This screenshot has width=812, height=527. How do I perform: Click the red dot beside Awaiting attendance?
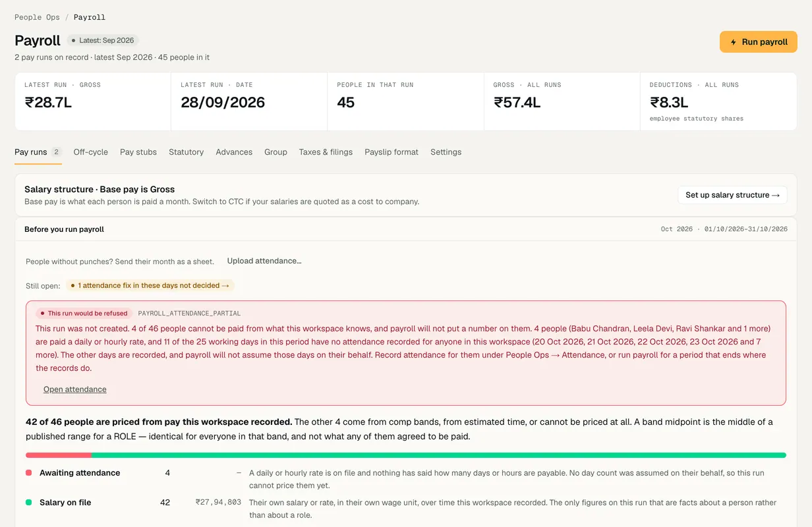coord(29,473)
